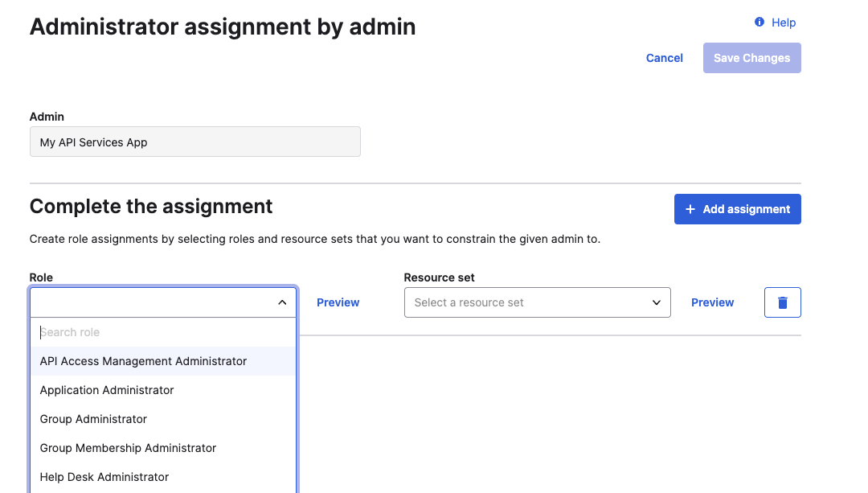This screenshot has width=868, height=493.
Task: Select API Access Management Administrator role
Action: (163, 361)
